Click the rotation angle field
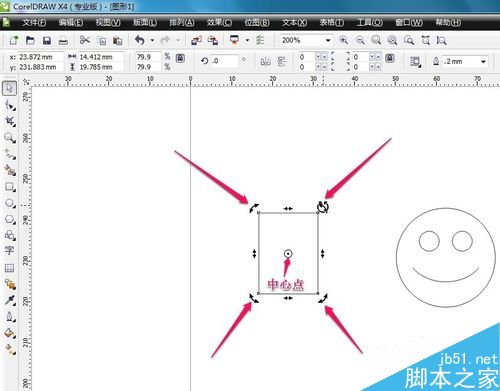500x391 pixels. click(x=224, y=61)
